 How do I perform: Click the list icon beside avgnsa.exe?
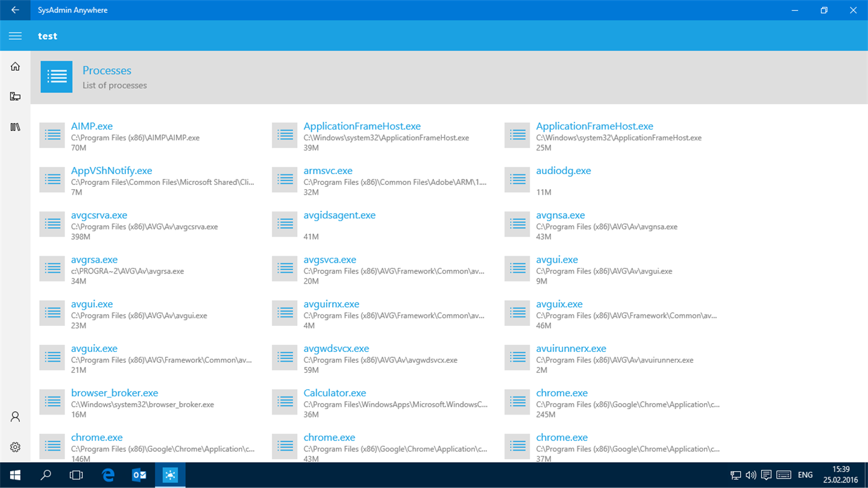coord(518,224)
